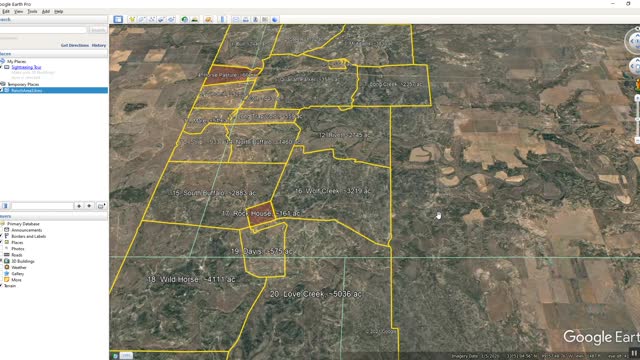This screenshot has width=640, height=360.
Task: Move selected place down with arrow button
Action: (x=89, y=206)
